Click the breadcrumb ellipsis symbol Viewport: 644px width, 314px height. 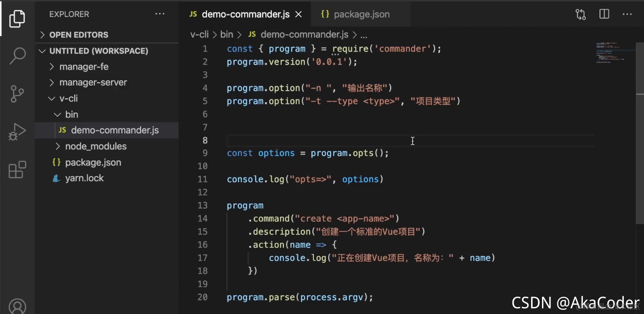click(x=364, y=36)
